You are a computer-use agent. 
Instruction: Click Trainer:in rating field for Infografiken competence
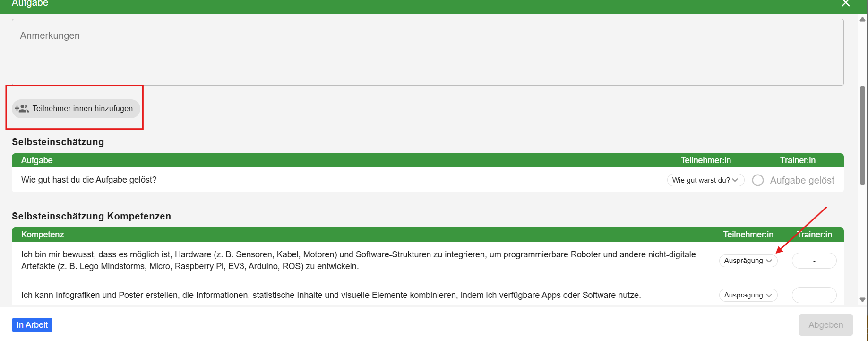[x=814, y=295]
